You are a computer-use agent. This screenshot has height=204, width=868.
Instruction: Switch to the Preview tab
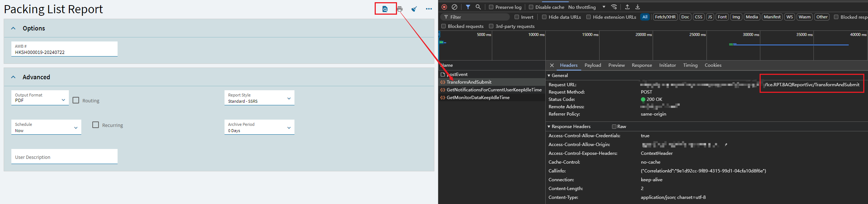click(616, 65)
